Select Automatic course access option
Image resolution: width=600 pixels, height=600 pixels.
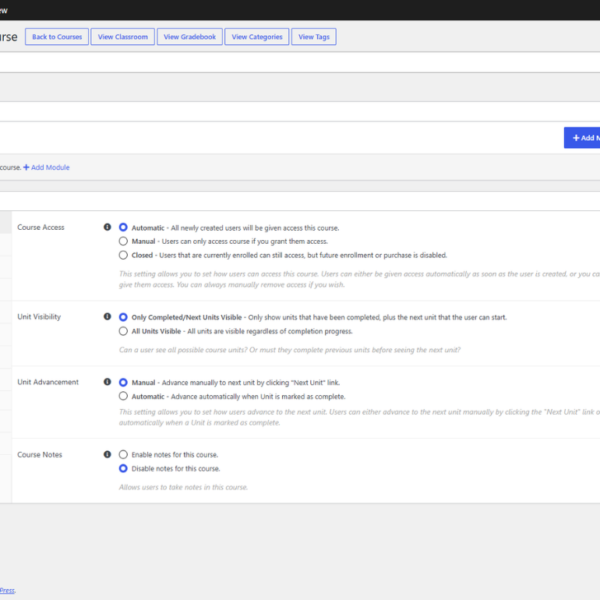pos(123,227)
